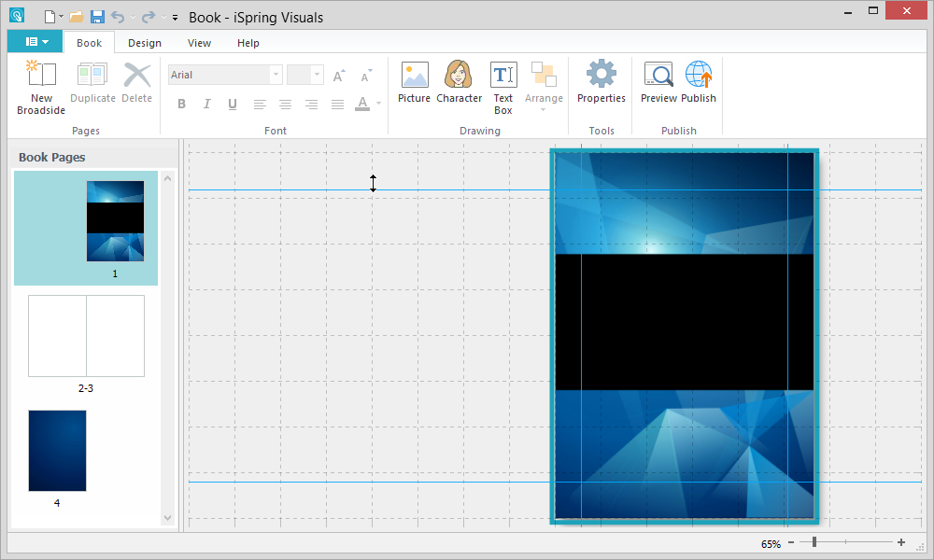Click the zoom in plus button
Screen dimensions: 934x560
[901, 542]
